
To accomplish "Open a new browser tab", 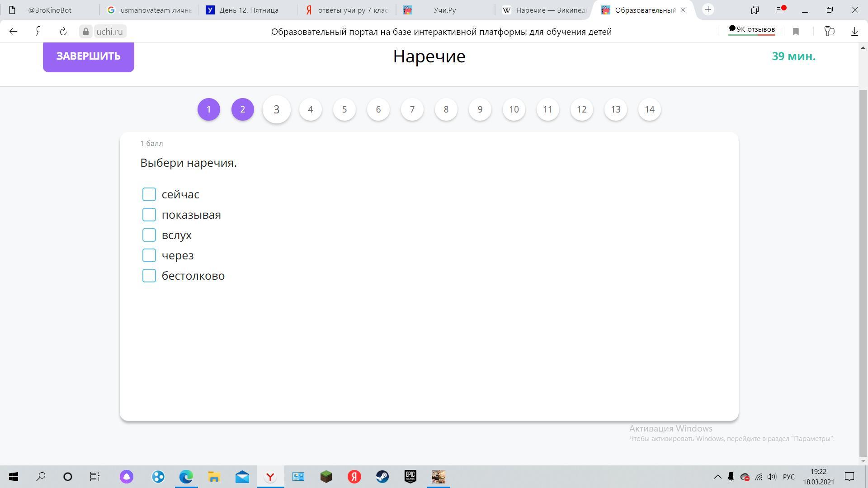I will pyautogui.click(x=708, y=9).
